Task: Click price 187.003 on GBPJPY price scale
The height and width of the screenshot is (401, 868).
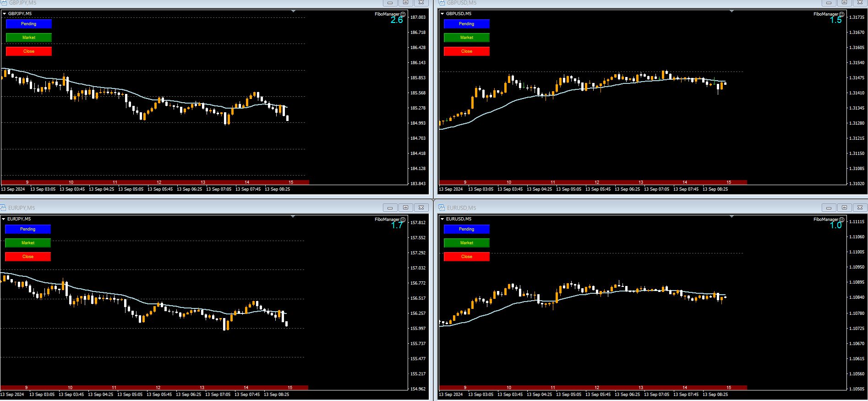Action: point(418,17)
